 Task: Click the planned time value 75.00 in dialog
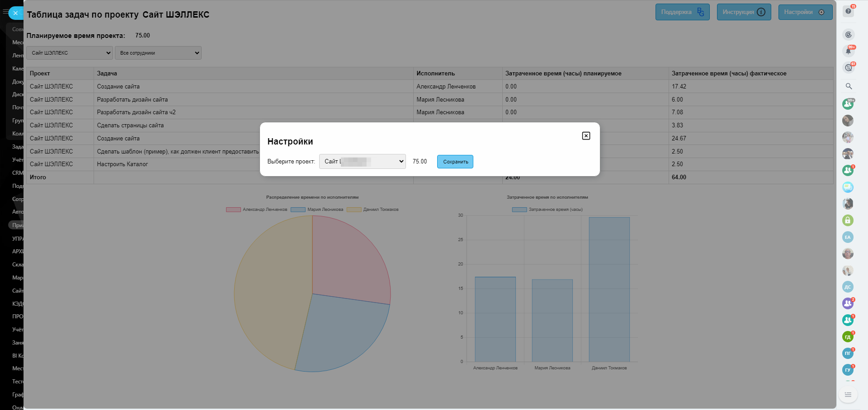click(x=420, y=162)
